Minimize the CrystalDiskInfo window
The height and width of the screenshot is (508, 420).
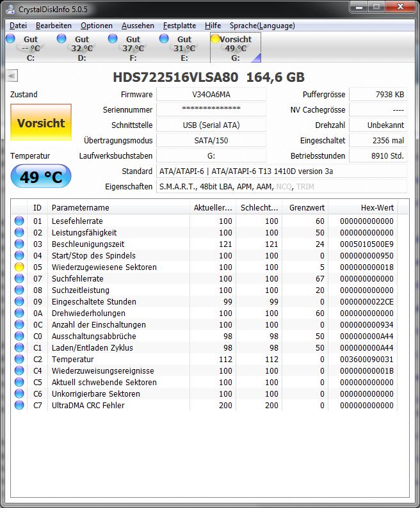[359, 7]
